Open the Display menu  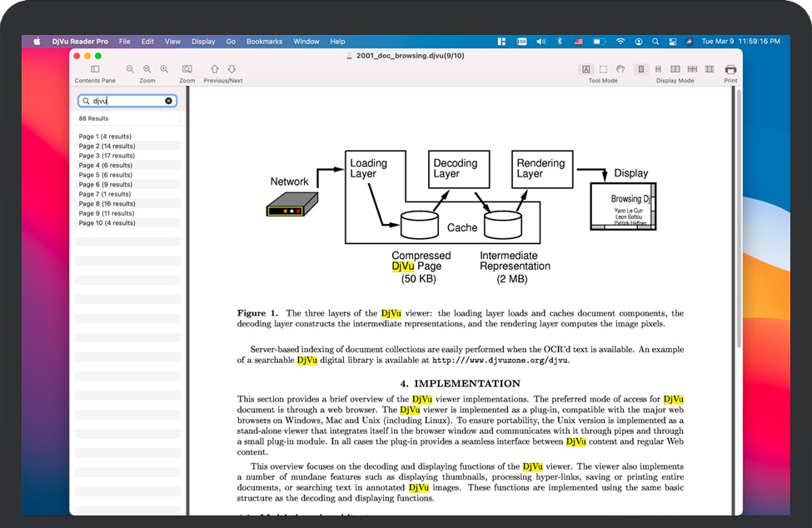pyautogui.click(x=203, y=42)
